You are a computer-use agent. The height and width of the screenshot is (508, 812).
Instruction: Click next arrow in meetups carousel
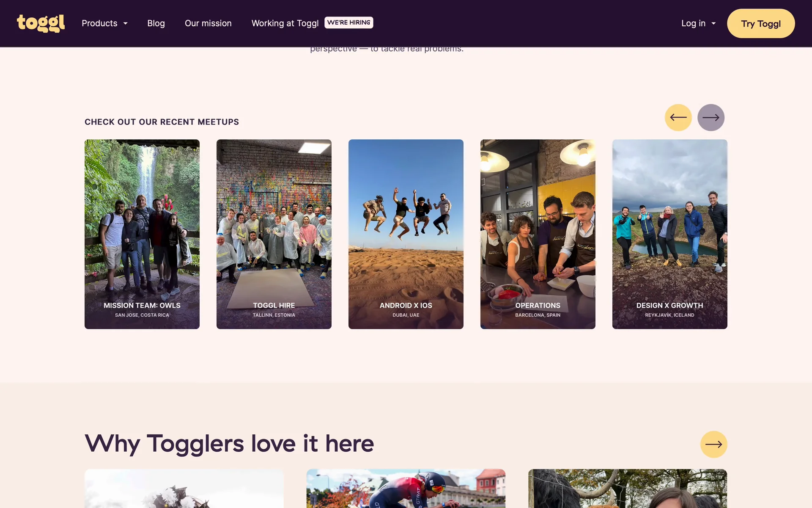point(710,118)
